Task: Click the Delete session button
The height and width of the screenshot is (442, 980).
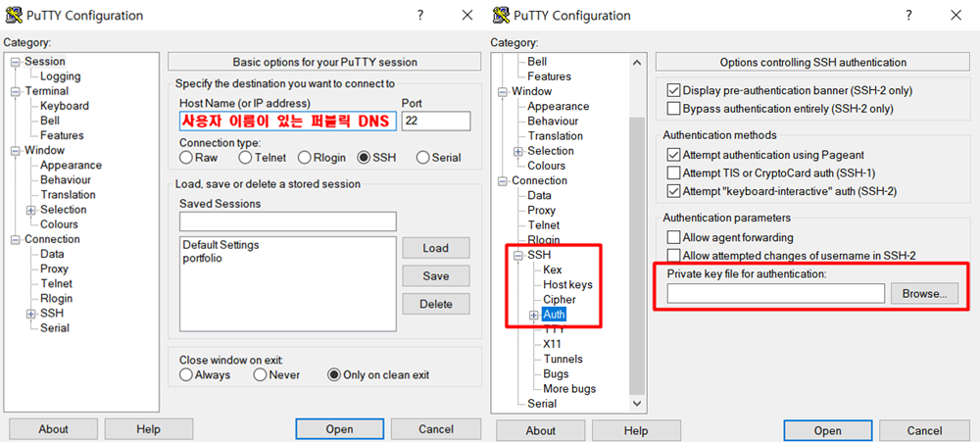Action: click(x=436, y=305)
